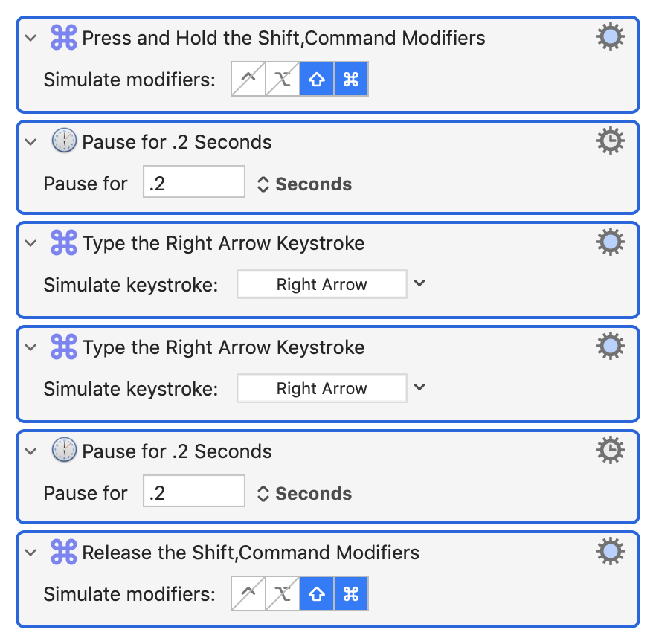The width and height of the screenshot is (656, 644).
Task: Toggle Control modifier in Press and Hold action
Action: tap(248, 79)
